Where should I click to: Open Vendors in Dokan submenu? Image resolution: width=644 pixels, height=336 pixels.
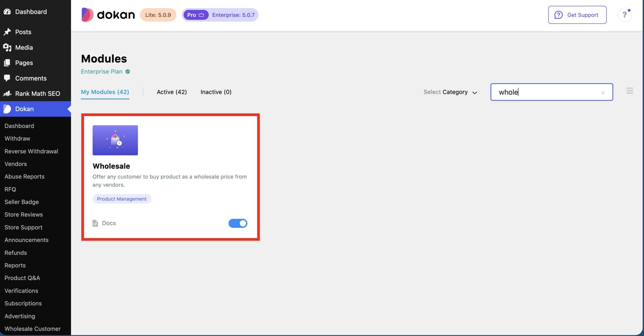pos(16,164)
